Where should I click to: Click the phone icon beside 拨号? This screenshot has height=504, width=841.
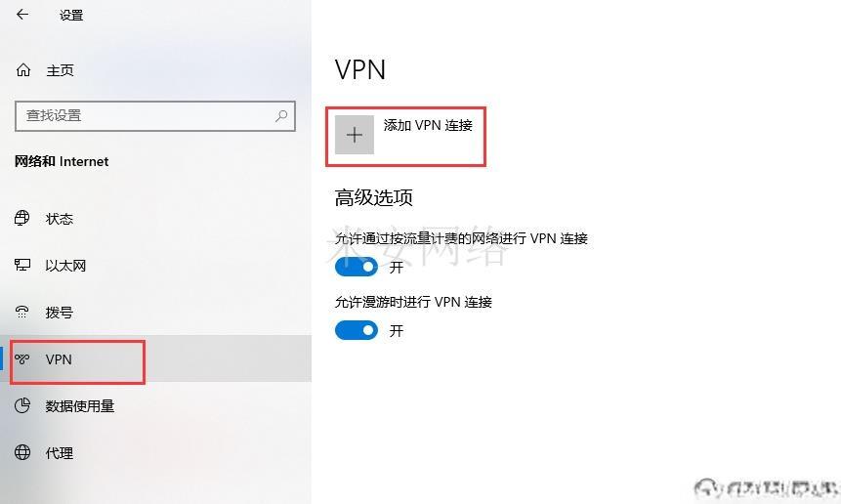coord(22,312)
